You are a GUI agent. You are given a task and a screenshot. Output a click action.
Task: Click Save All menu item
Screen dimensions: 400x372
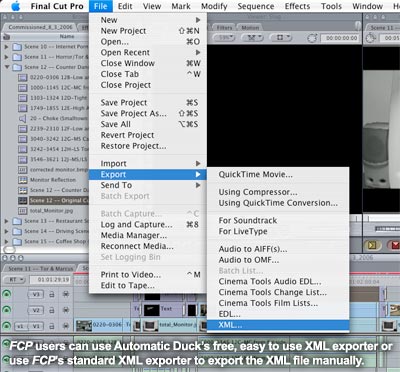tap(148, 124)
